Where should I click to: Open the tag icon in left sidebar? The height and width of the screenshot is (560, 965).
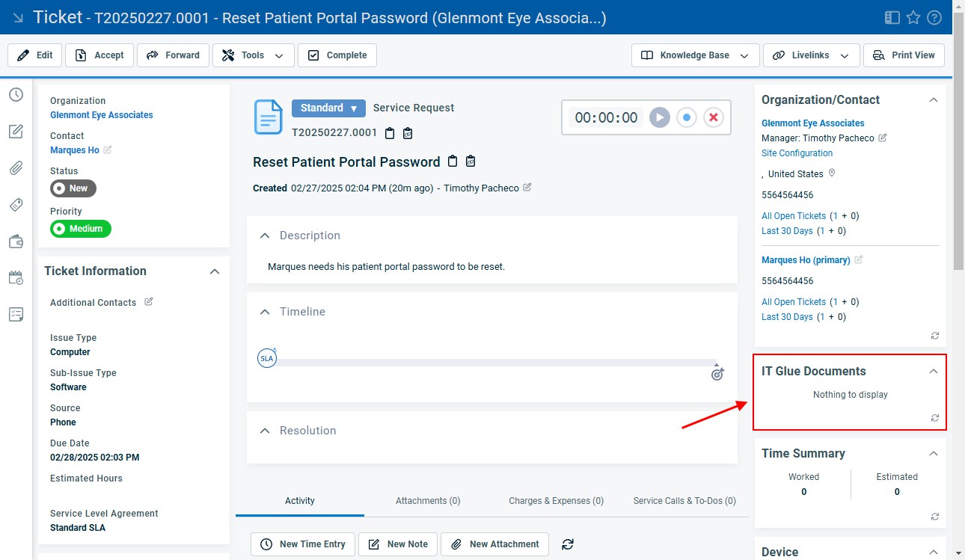(16, 205)
